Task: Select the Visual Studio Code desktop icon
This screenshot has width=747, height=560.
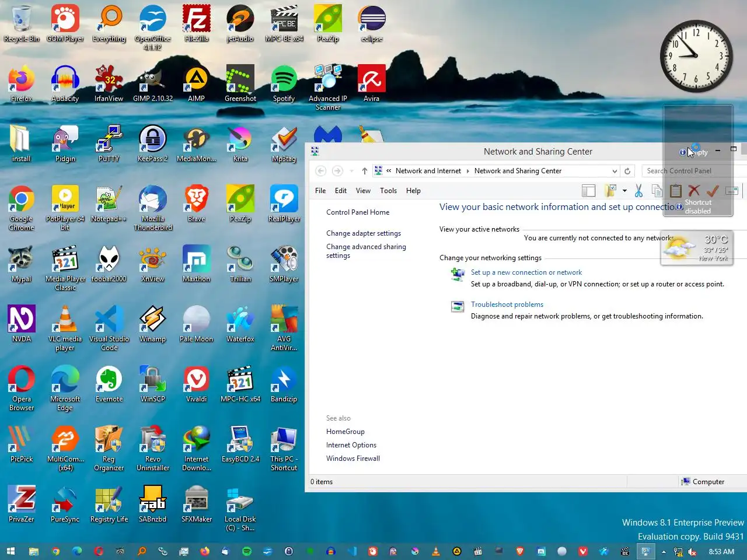Action: click(x=109, y=328)
